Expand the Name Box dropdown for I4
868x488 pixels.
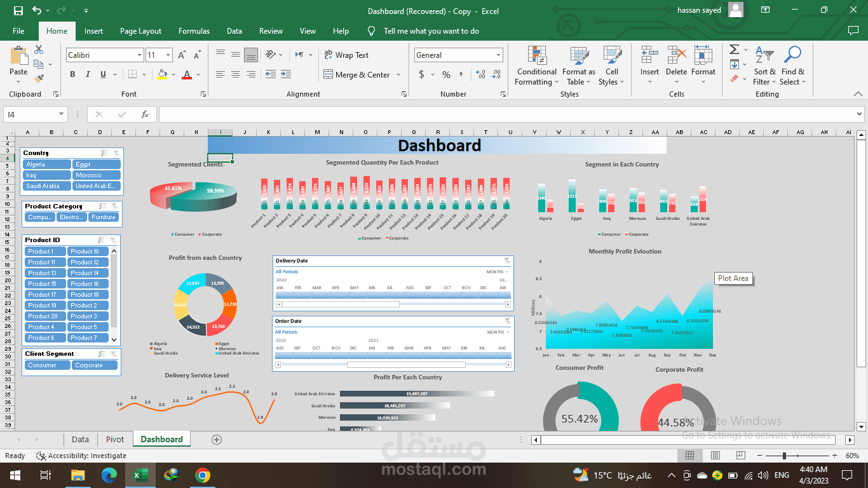pos(62,114)
